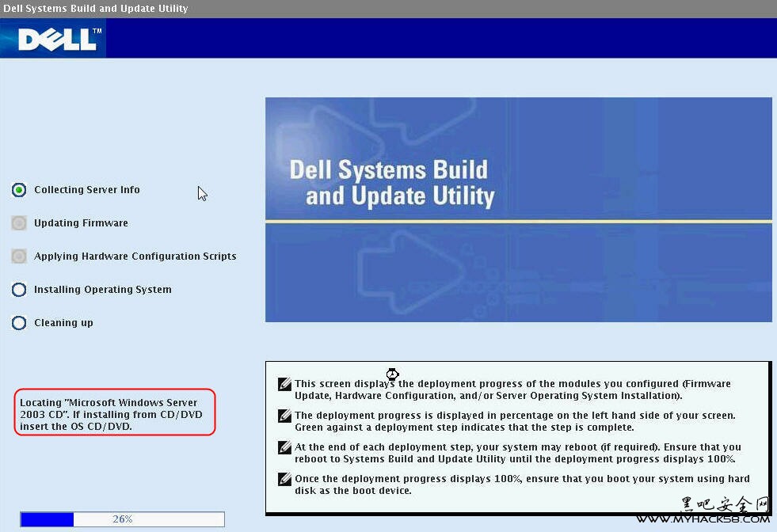This screenshot has width=777, height=532.
Task: Click the note icon beside 'This screen displays'
Action: point(285,384)
